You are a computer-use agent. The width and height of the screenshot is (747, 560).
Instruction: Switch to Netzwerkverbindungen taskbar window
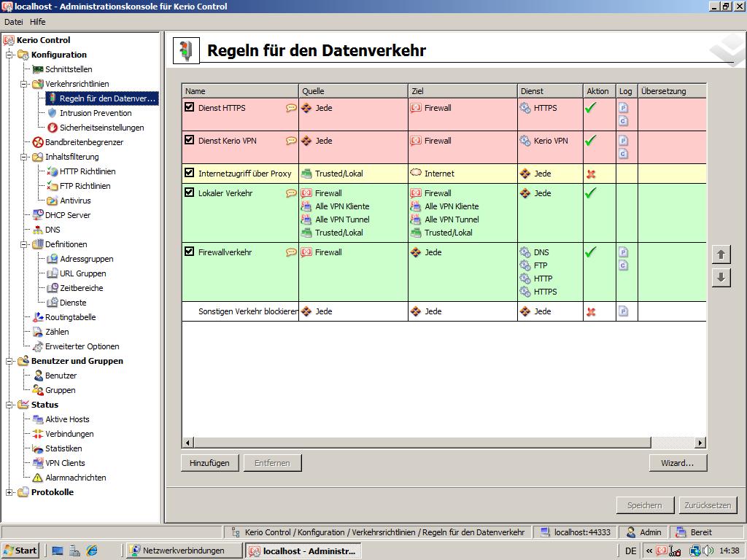pyautogui.click(x=183, y=551)
